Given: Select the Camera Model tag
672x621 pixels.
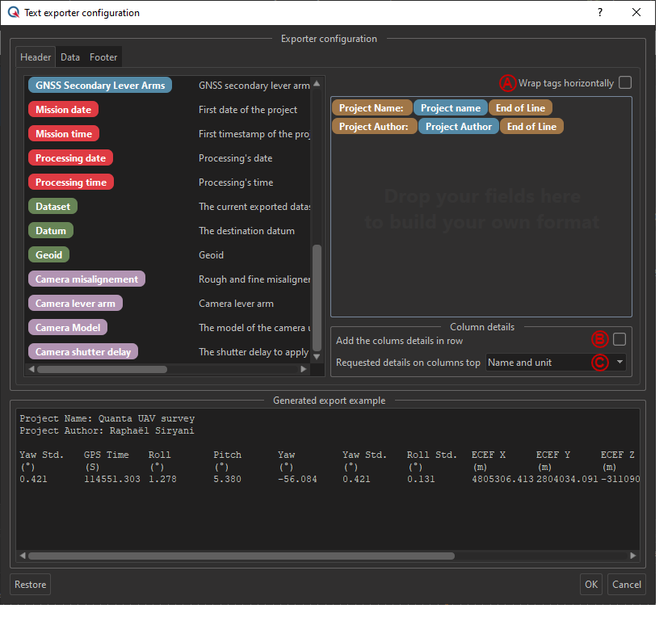Looking at the screenshot, I should [67, 327].
